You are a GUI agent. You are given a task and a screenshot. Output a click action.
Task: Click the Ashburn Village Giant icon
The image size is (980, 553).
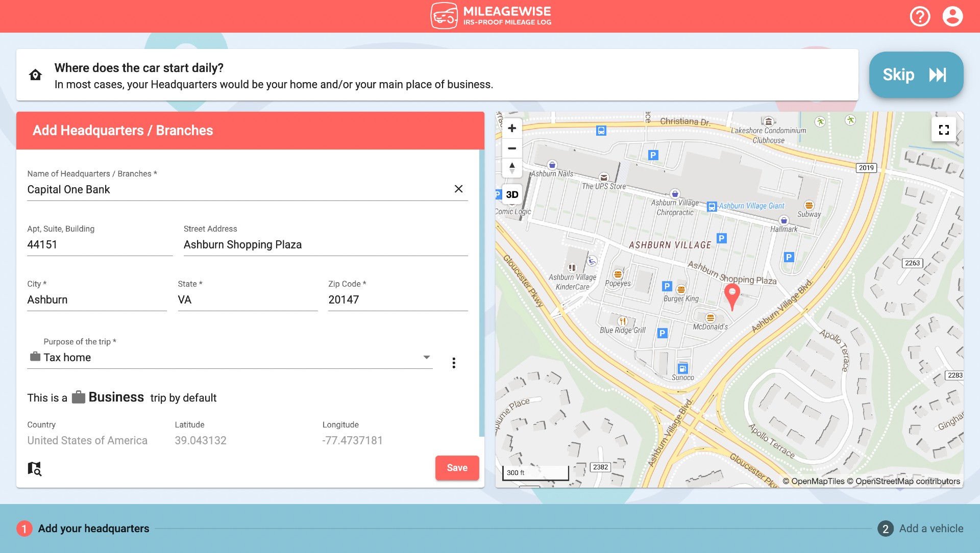pos(712,207)
